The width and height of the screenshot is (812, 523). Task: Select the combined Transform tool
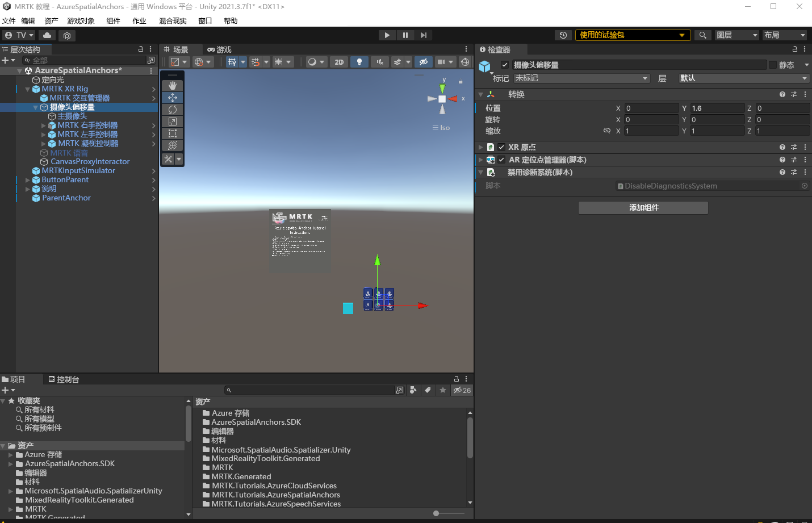pyautogui.click(x=173, y=145)
